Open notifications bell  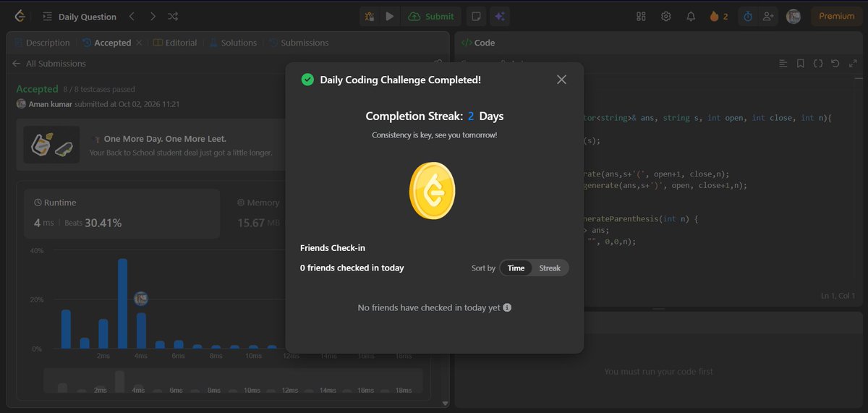coord(691,16)
